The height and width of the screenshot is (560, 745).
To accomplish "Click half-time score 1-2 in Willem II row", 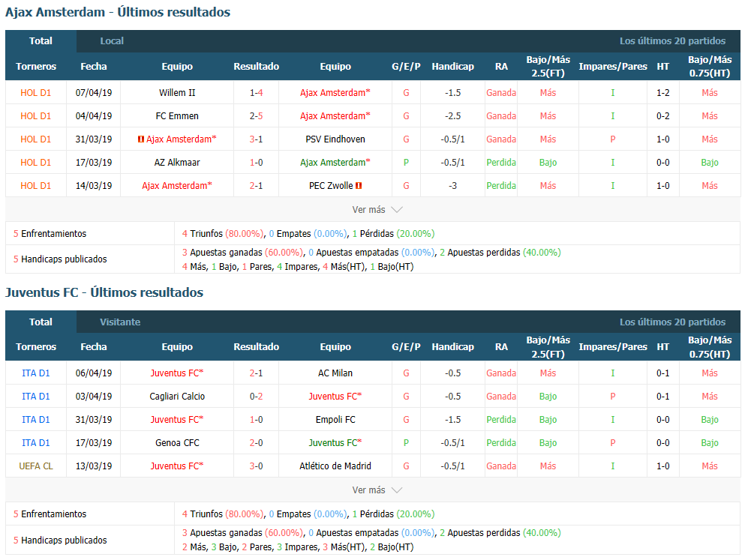I will (662, 92).
